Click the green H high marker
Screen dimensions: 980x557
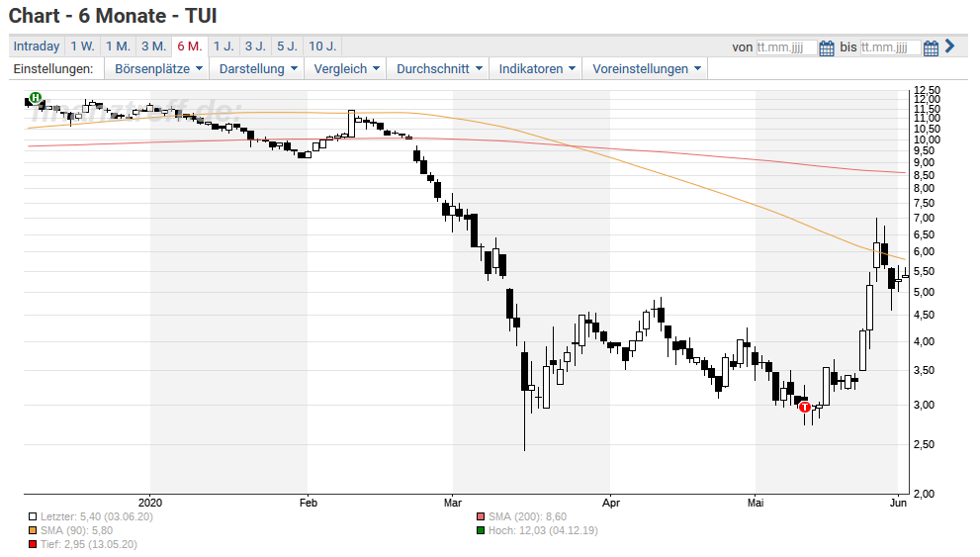36,98
